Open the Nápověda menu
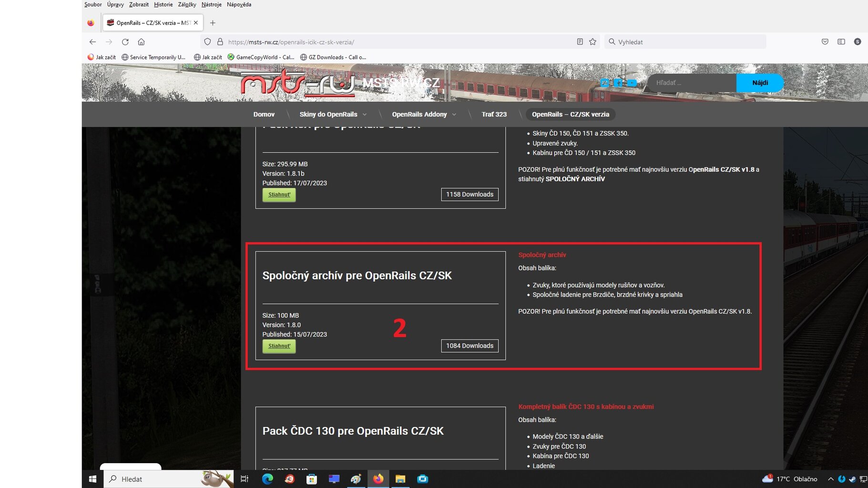Screen dimensions: 868x488 [x=239, y=4]
